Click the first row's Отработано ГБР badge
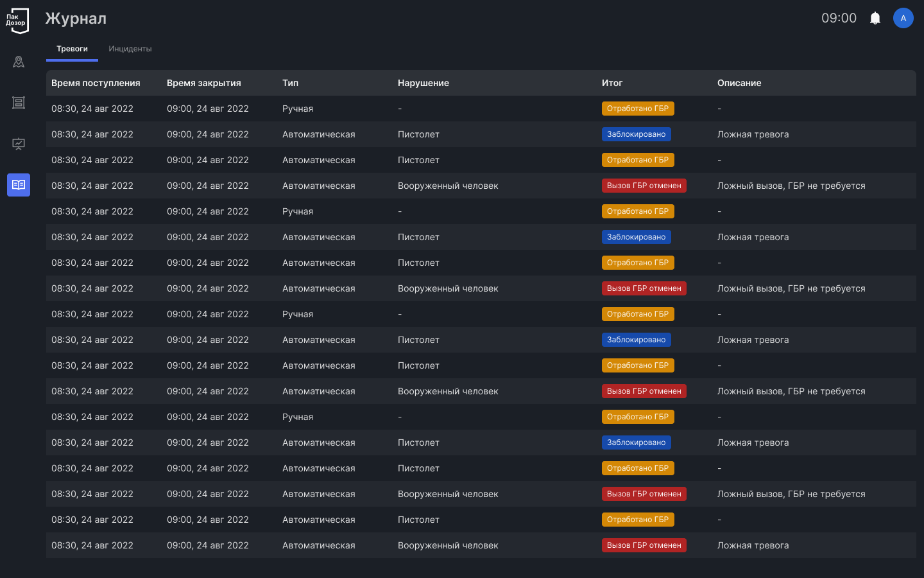Screen dimensions: 924x578 click(x=638, y=109)
